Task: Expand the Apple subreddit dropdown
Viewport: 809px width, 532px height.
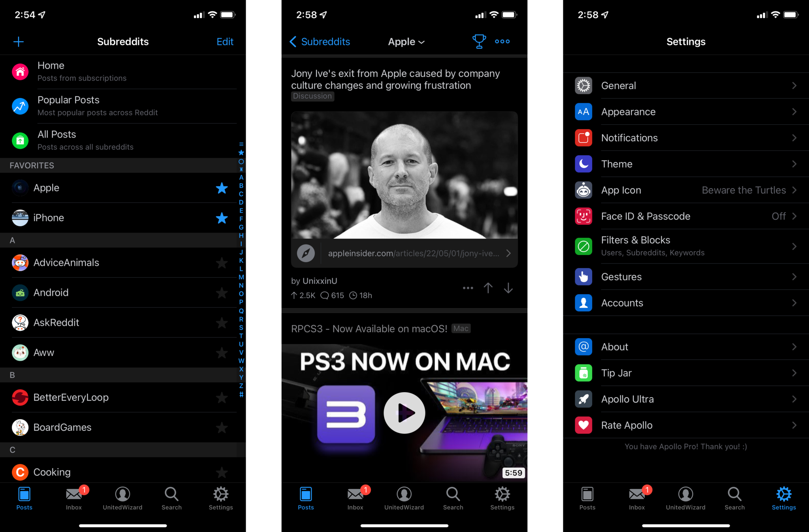Action: [406, 41]
